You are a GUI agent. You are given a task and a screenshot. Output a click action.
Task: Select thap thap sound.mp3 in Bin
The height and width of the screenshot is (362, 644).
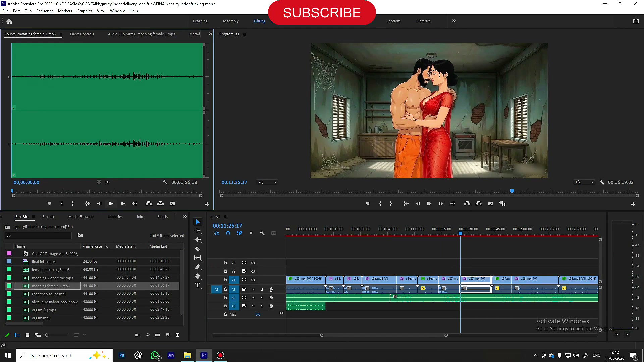(x=49, y=294)
